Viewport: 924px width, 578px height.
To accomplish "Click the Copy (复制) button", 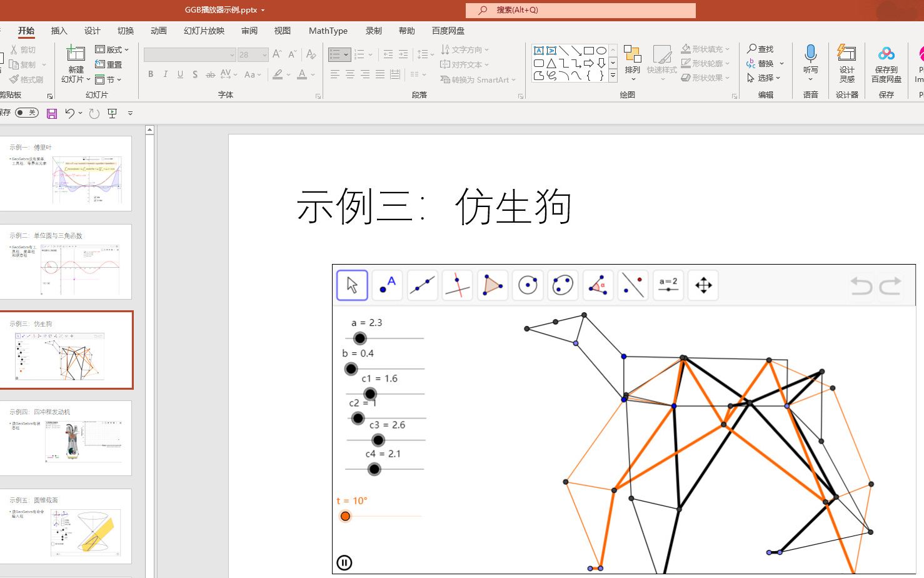I will [23, 64].
